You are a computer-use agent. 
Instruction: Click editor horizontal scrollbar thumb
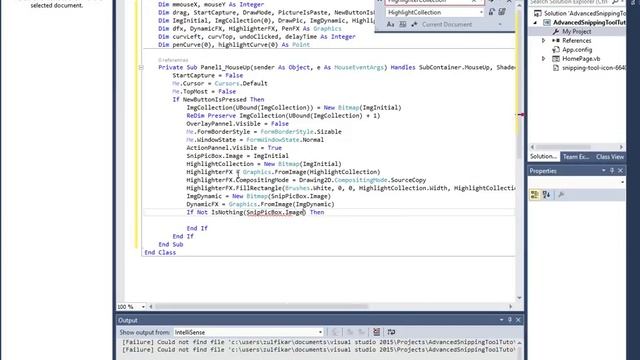coord(261,307)
